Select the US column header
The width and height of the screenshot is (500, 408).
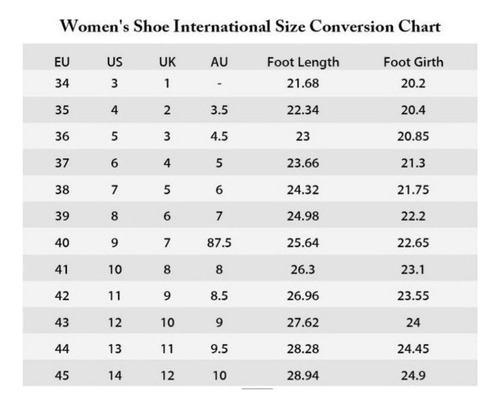(x=115, y=62)
